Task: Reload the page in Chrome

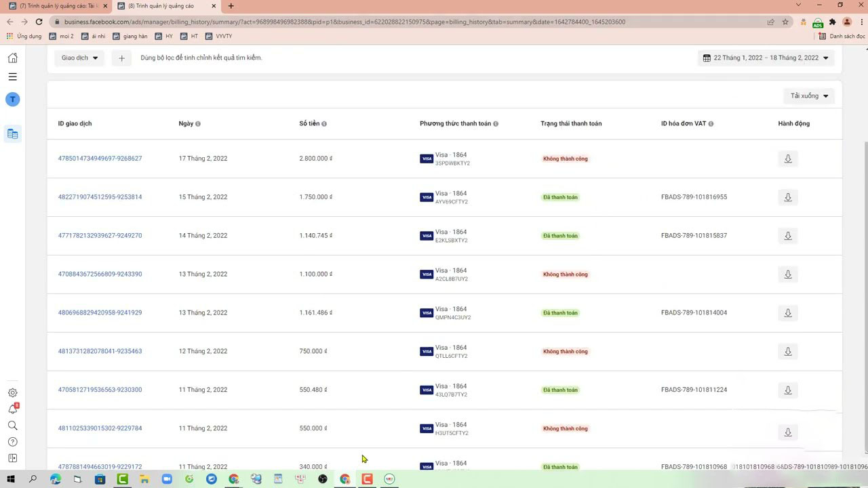Action: (39, 22)
